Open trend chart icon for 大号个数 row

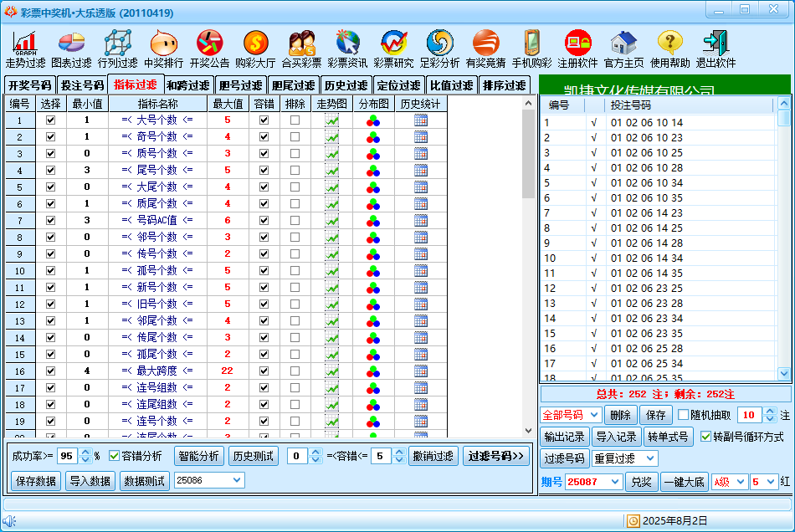[x=332, y=120]
